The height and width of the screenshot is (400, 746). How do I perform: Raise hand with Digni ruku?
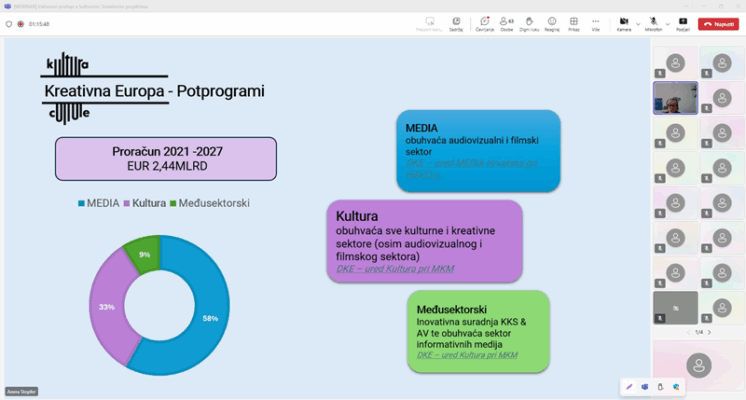click(528, 22)
